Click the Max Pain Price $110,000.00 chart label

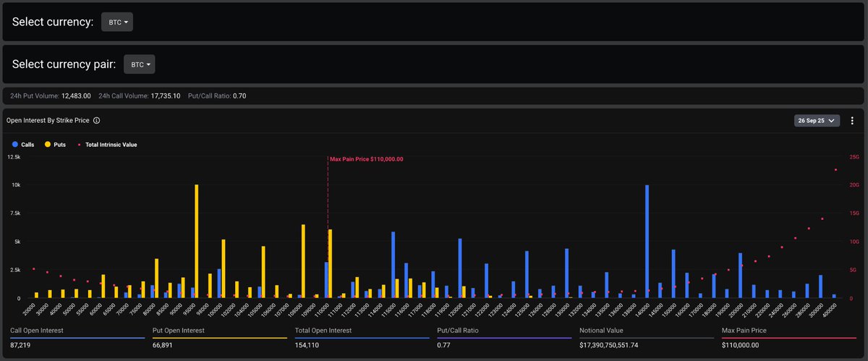pos(366,159)
